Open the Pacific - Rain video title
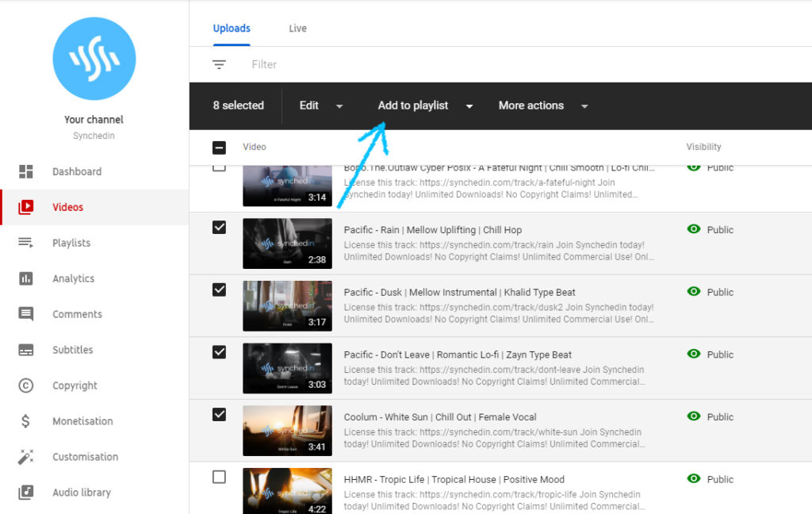This screenshot has height=514, width=812. point(433,229)
